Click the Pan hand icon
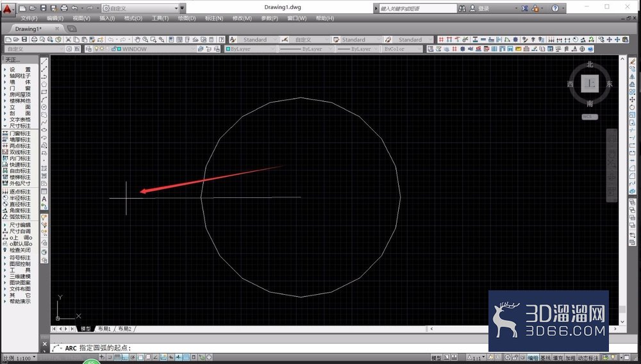641x364 pixels. 137,40
